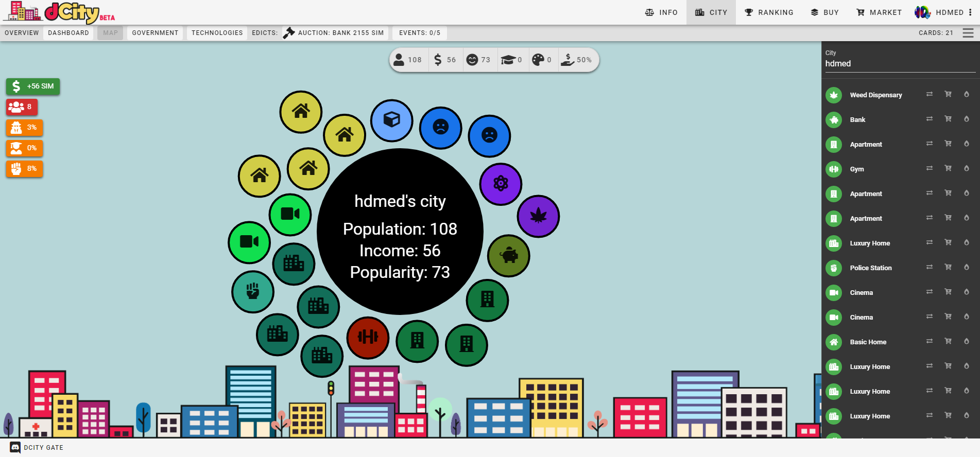980x457 pixels.
Task: Click the creativity palette stat
Action: point(542,60)
